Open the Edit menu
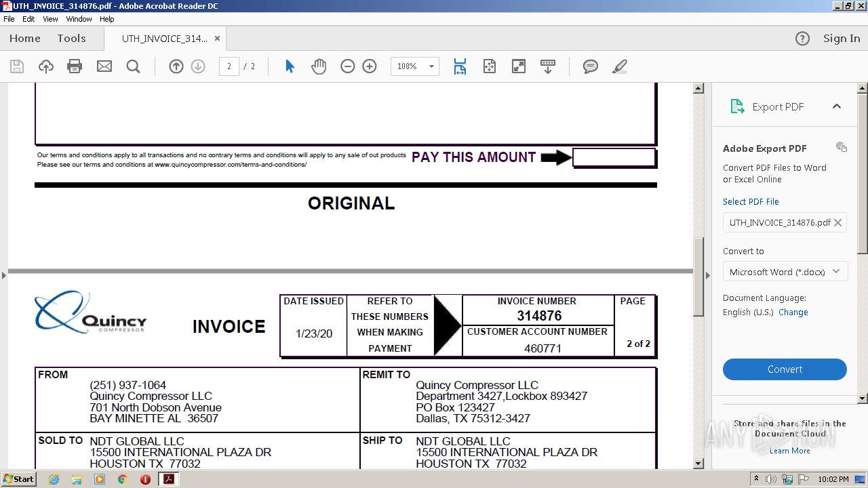Screen dimensions: 868x488 click(x=28, y=19)
